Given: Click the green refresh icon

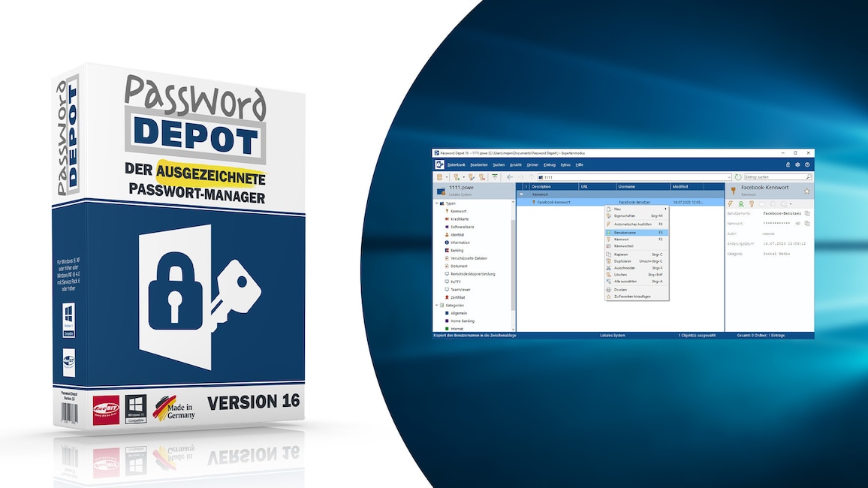Looking at the screenshot, I should [738, 177].
